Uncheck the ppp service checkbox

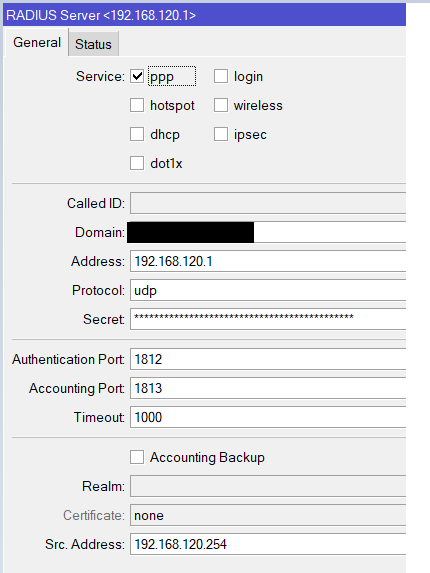tap(137, 76)
